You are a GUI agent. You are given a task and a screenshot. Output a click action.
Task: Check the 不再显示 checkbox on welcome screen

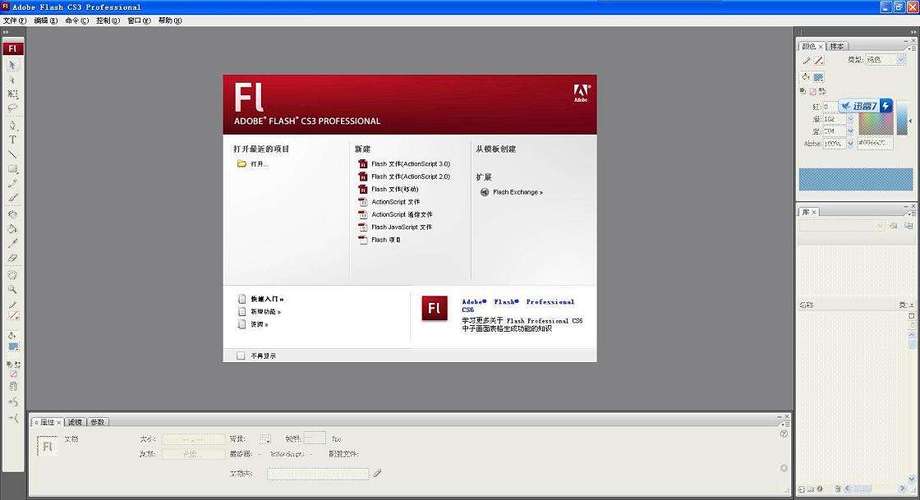pyautogui.click(x=241, y=356)
